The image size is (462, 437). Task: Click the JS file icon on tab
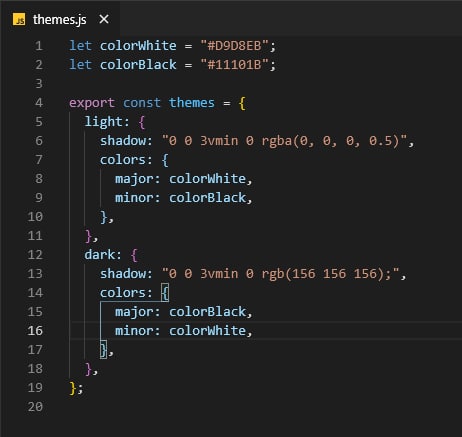point(19,20)
